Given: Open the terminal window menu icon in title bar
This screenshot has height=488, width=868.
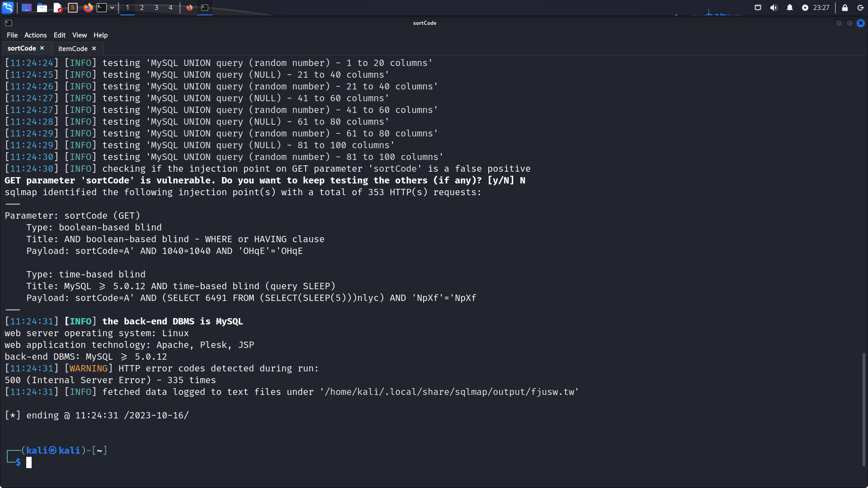Looking at the screenshot, I should [9, 23].
